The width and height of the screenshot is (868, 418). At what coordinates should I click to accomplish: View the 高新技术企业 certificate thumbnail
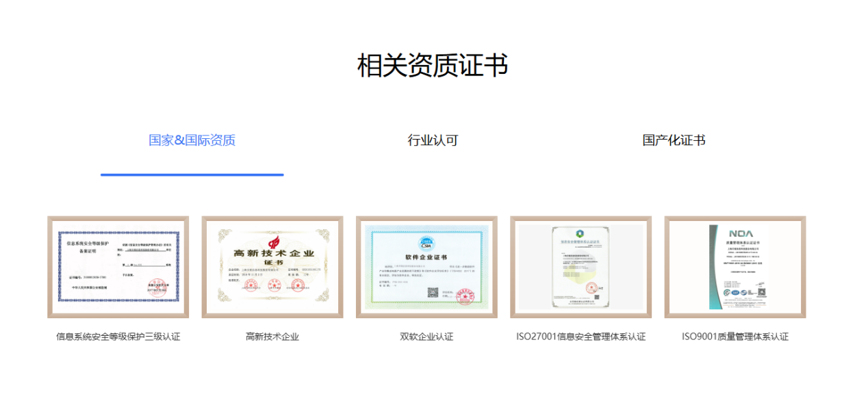tap(272, 267)
